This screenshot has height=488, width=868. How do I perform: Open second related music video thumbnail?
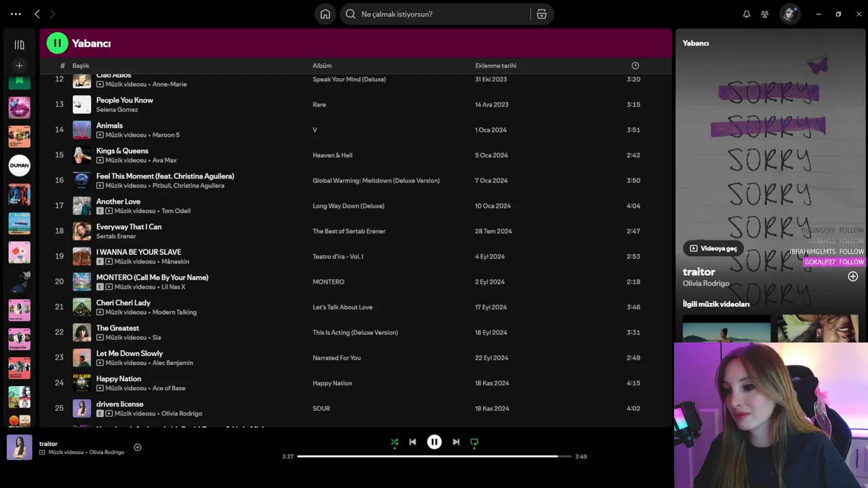818,328
